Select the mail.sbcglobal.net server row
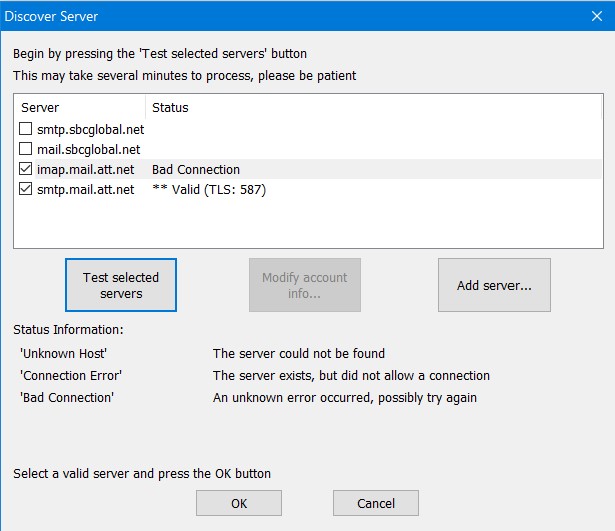Viewport: 615px width, 531px height. (x=308, y=149)
